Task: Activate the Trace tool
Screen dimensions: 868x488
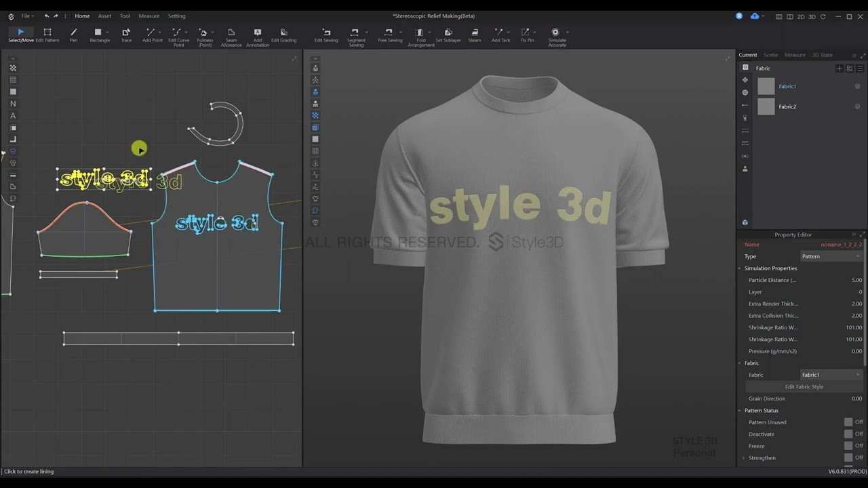Action: pyautogui.click(x=126, y=35)
